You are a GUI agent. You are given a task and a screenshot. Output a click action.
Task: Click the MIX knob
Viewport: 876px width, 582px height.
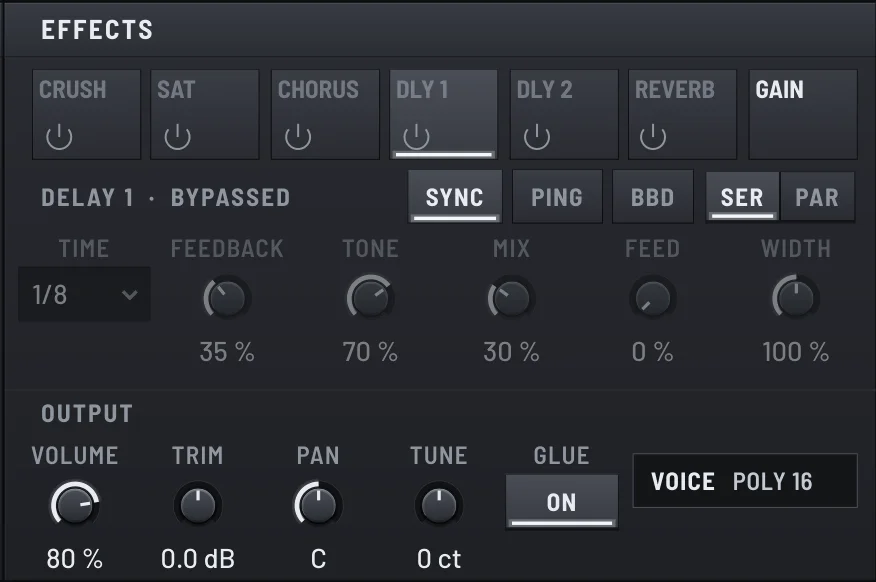pyautogui.click(x=511, y=298)
